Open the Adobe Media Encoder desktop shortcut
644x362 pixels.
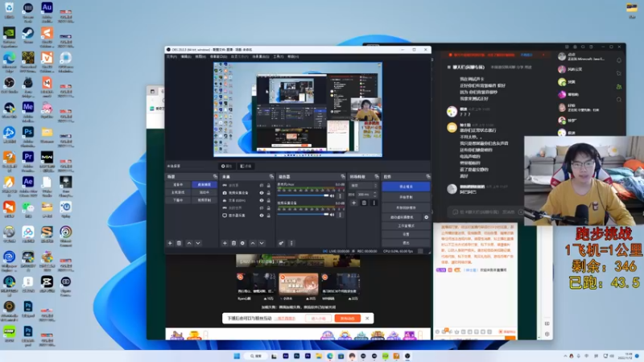(28, 110)
